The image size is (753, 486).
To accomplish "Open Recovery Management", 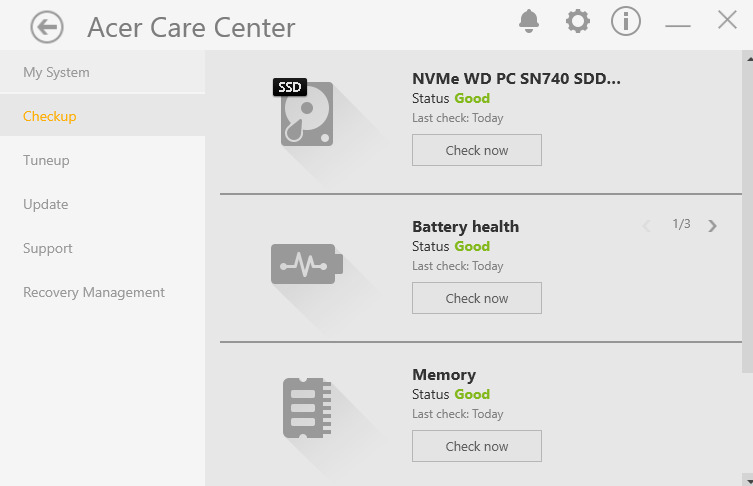I will (x=94, y=292).
